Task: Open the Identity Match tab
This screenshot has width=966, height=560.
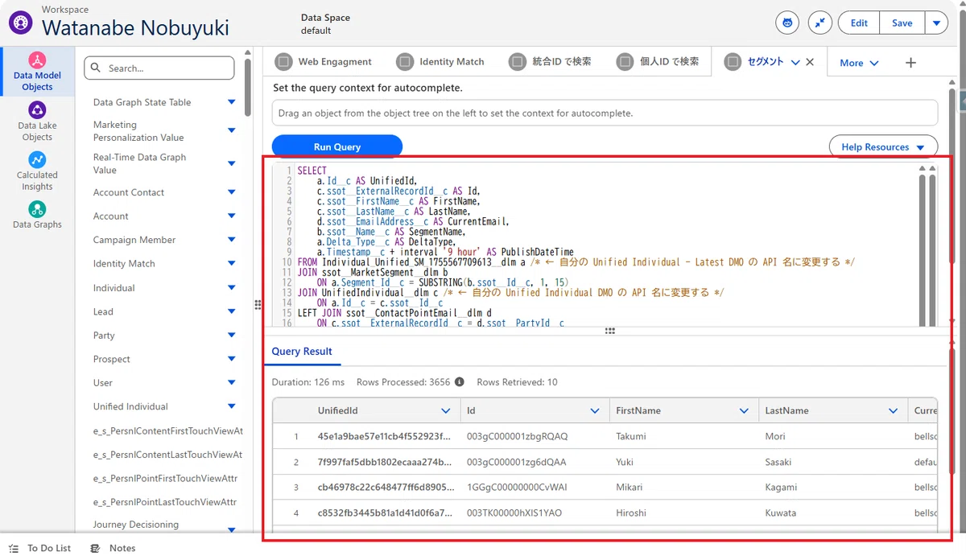Action: 441,61
